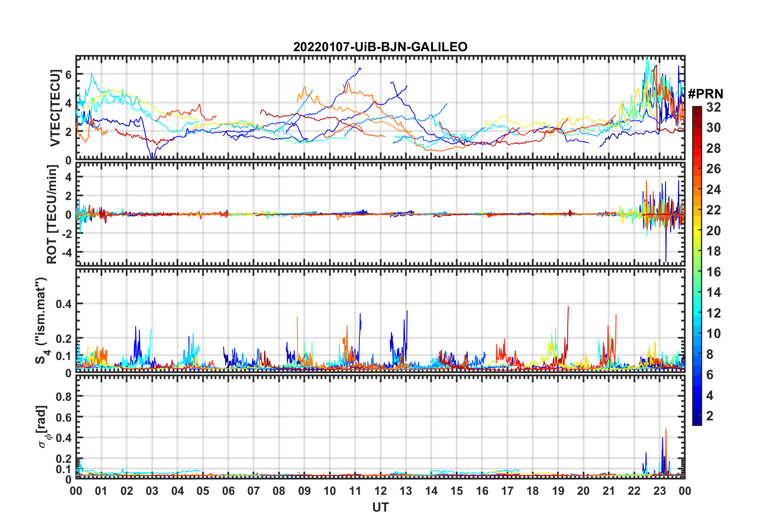Click UT axis tick label "01"
The image size is (761, 532).
pos(101,491)
